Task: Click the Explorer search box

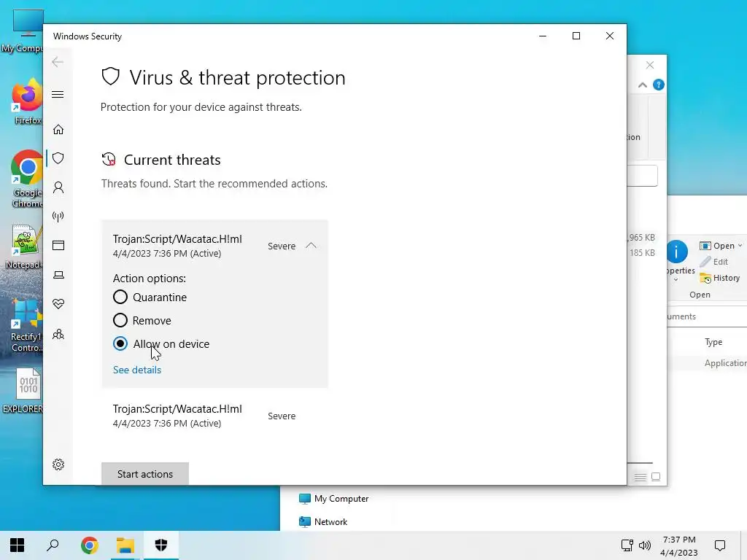Action: [642, 176]
